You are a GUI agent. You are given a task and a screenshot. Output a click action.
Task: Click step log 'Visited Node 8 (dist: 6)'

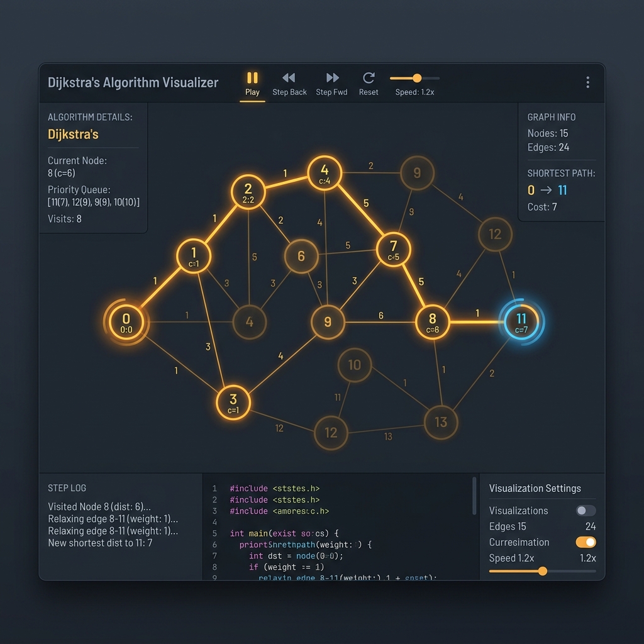[99, 506]
